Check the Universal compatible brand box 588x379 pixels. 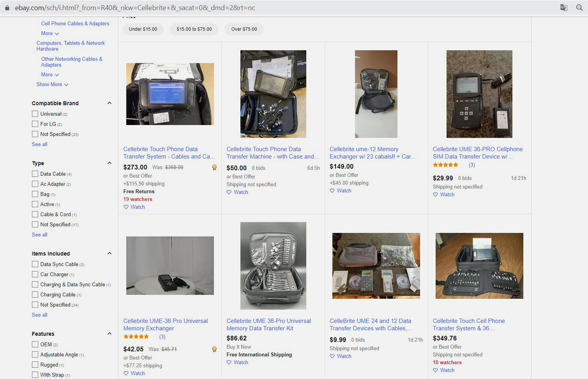pos(35,114)
